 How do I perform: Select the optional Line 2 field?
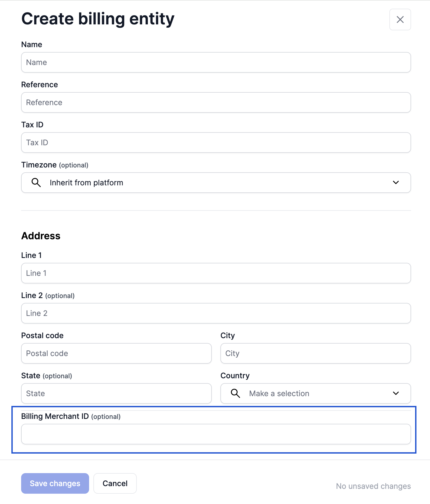216,313
